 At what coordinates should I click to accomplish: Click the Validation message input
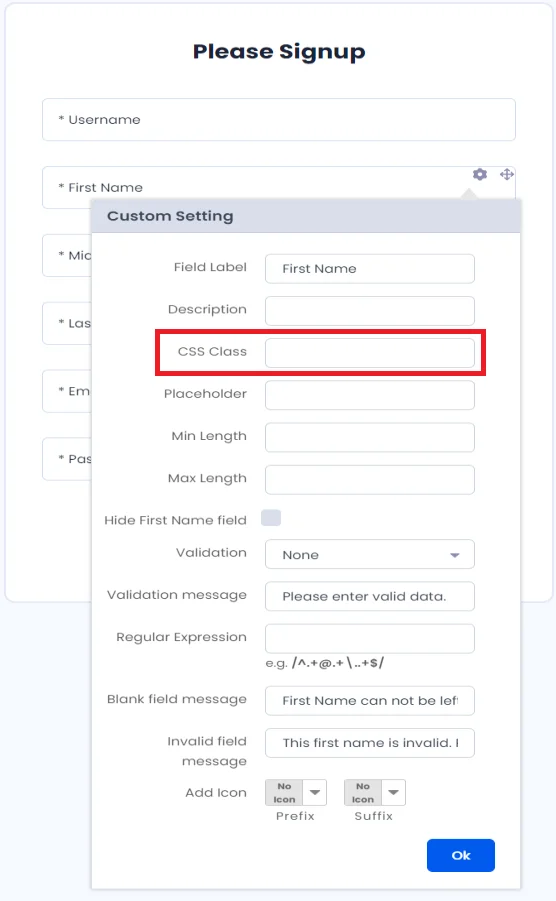click(370, 596)
